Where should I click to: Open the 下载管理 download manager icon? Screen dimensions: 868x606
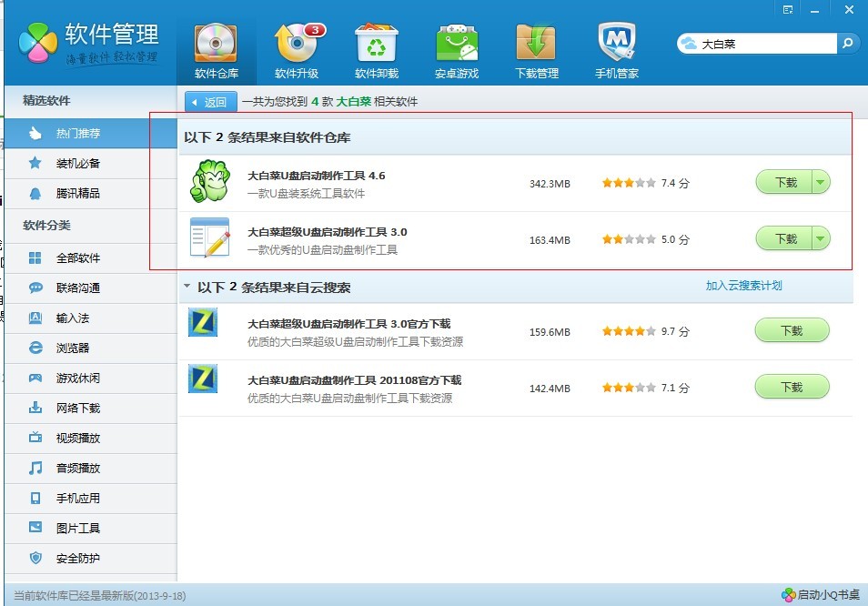click(535, 40)
